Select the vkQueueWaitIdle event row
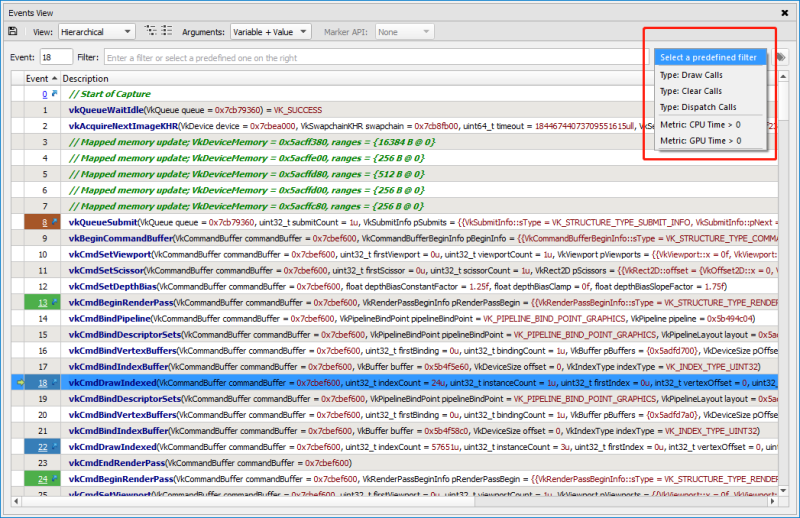The width and height of the screenshot is (800, 518). click(394, 110)
